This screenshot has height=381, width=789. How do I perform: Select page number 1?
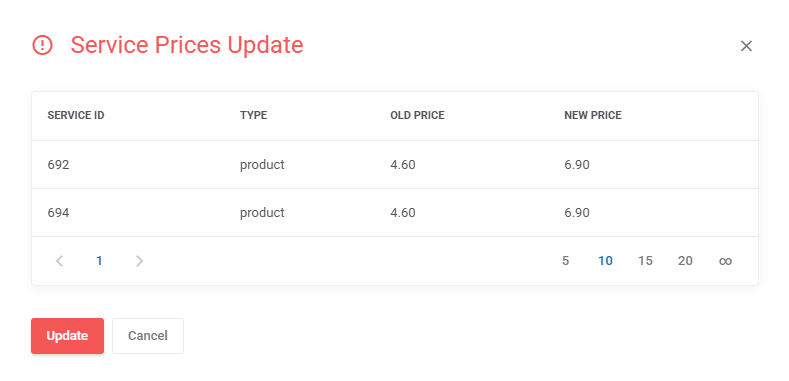[99, 261]
